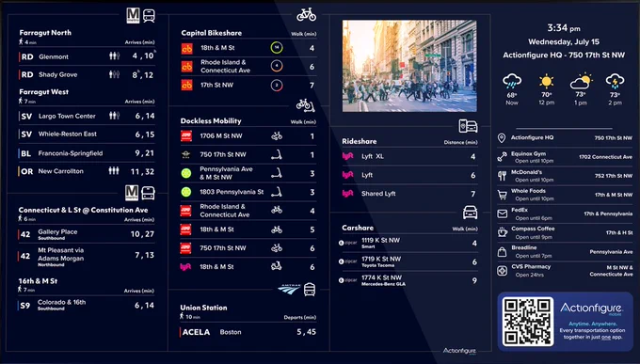
Task: Click the bicycle icon above Capital Bikeshare
Action: (x=306, y=15)
